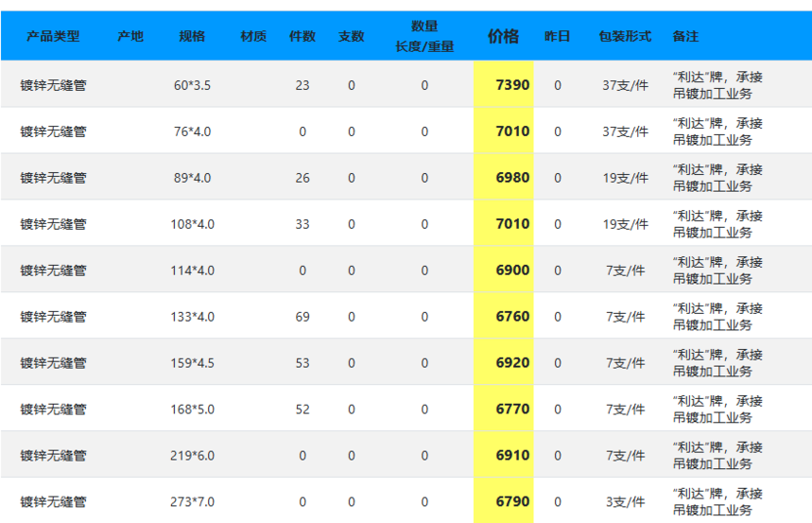The height and width of the screenshot is (523, 812).
Task: Select packaging 3支/件 cell
Action: point(625,501)
